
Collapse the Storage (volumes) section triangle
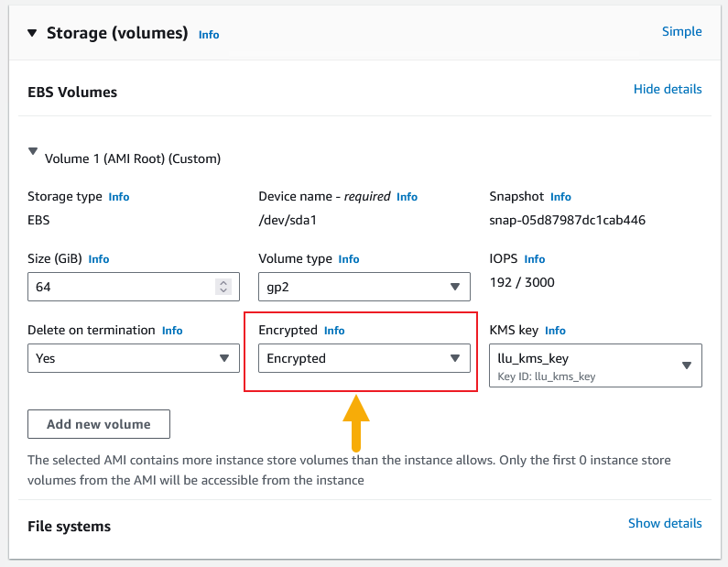(x=32, y=33)
